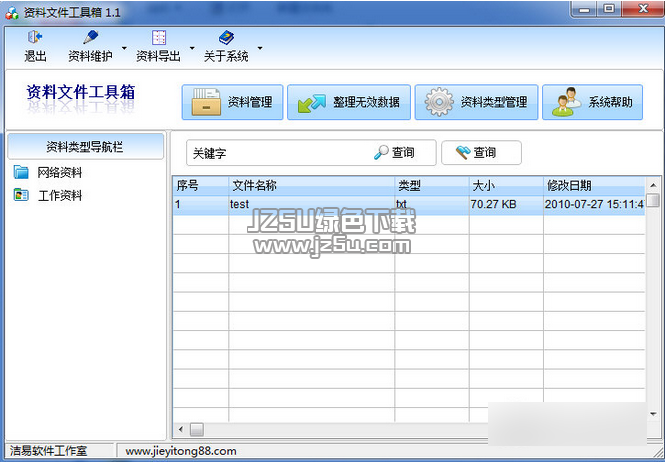Open 资料类型管理 with the gear button

click(476, 102)
